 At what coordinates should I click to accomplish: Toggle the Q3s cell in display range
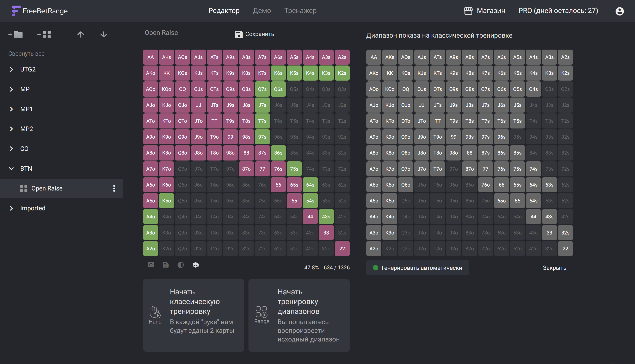(549, 89)
